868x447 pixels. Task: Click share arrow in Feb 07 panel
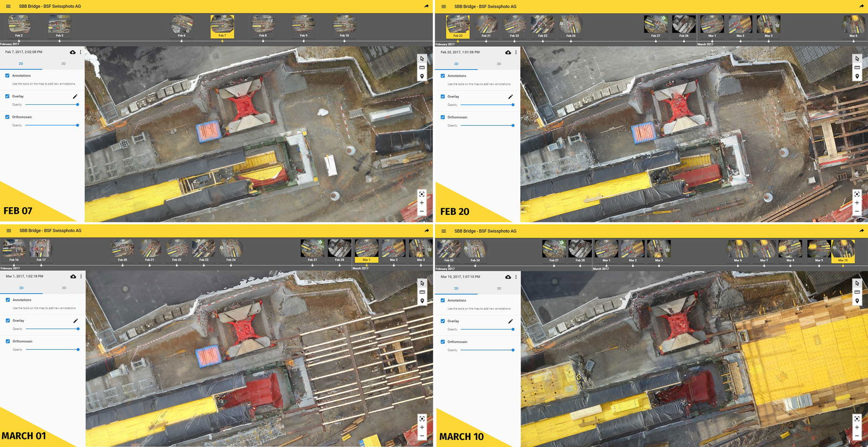pyautogui.click(x=426, y=7)
